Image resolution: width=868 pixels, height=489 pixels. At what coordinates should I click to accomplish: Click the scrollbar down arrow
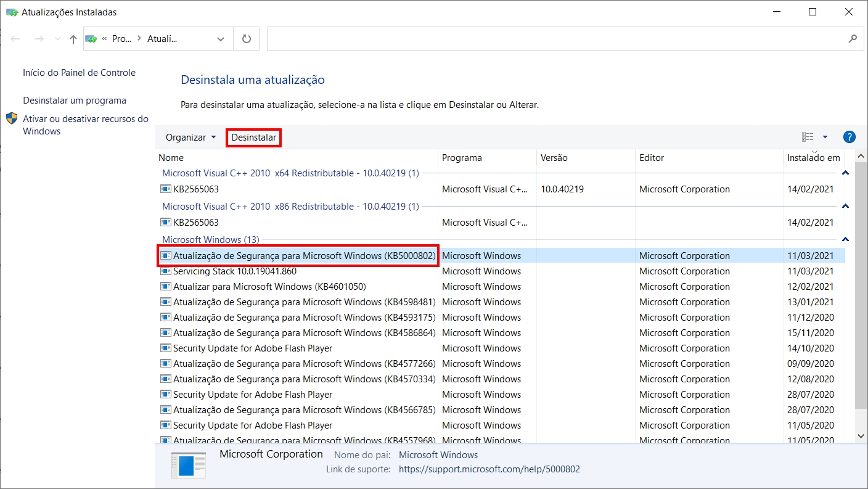coord(861,435)
